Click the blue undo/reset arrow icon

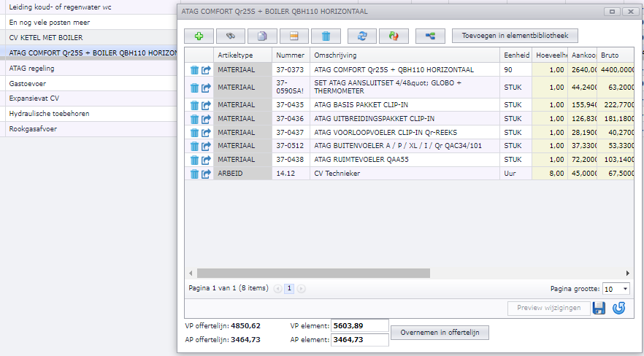coord(619,308)
